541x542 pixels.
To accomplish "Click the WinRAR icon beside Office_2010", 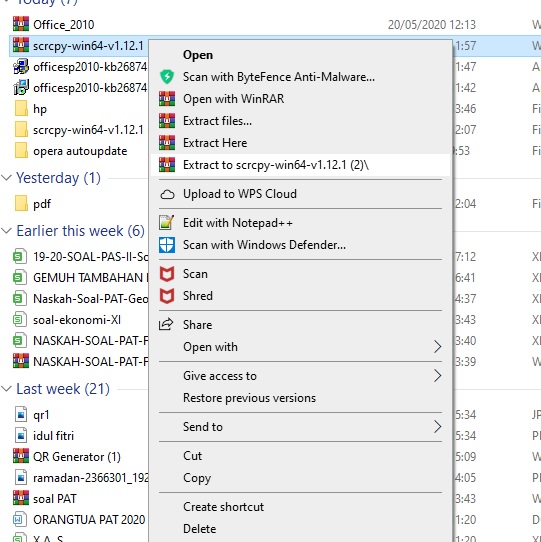I will (x=21, y=24).
